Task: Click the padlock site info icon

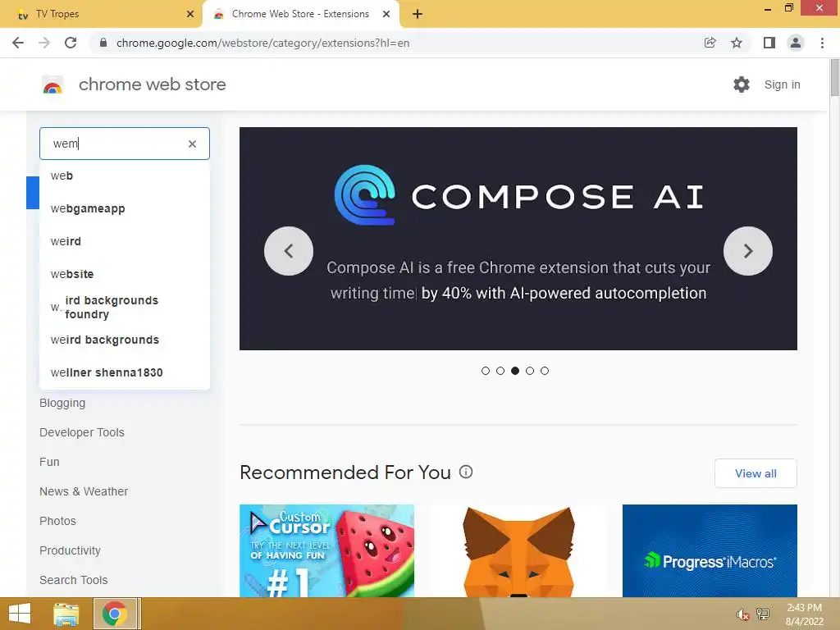Action: click(x=103, y=43)
